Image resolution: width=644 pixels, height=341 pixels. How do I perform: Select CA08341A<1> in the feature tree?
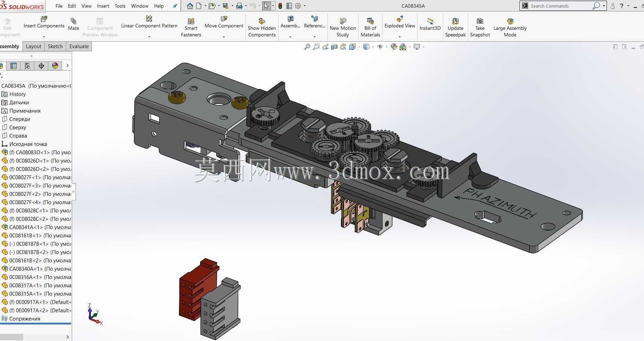(x=36, y=227)
